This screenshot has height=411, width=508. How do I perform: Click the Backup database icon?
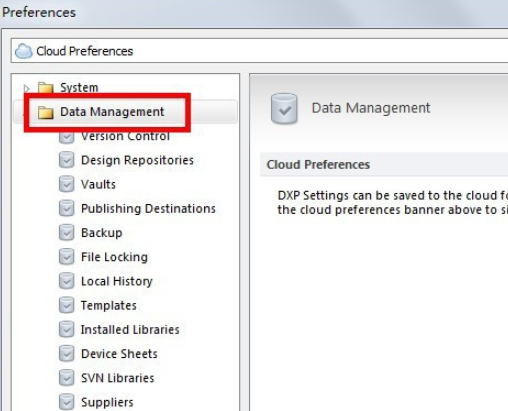tap(67, 233)
